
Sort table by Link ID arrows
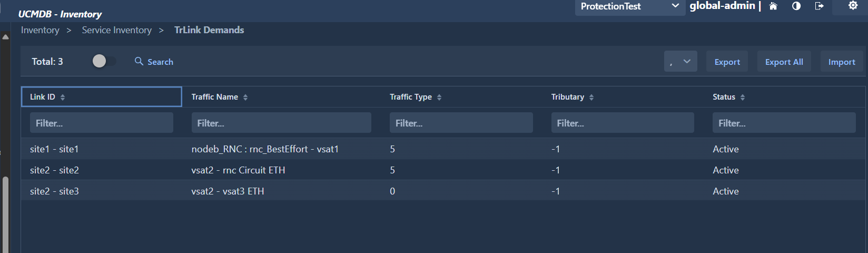tap(63, 97)
